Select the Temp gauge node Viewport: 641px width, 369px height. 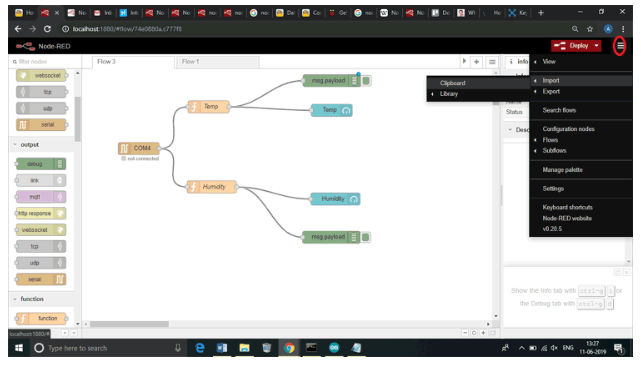(x=332, y=110)
